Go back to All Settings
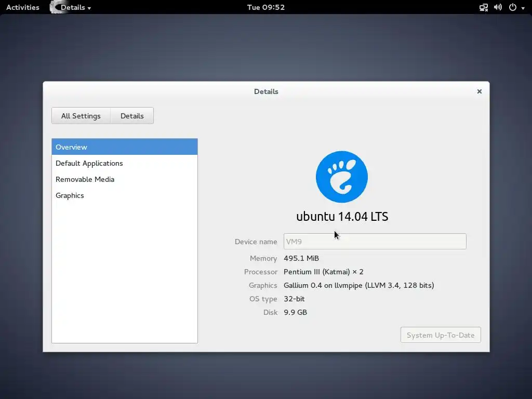532x399 pixels. click(x=81, y=116)
